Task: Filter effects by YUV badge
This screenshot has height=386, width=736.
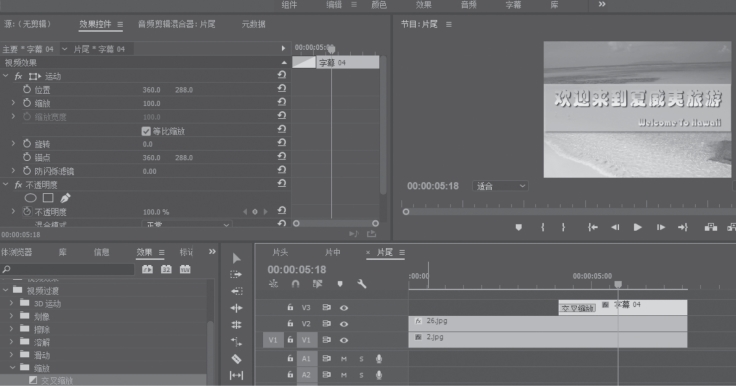Action: 185,269
